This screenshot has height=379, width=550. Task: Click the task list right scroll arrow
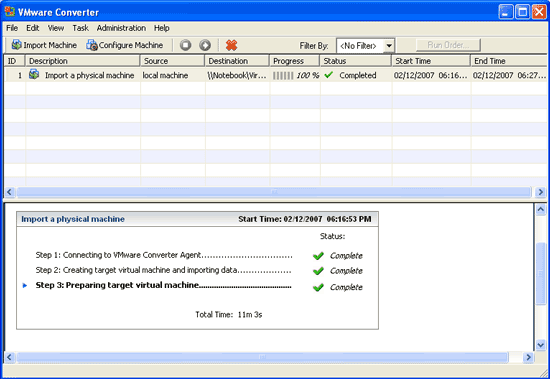click(x=541, y=192)
